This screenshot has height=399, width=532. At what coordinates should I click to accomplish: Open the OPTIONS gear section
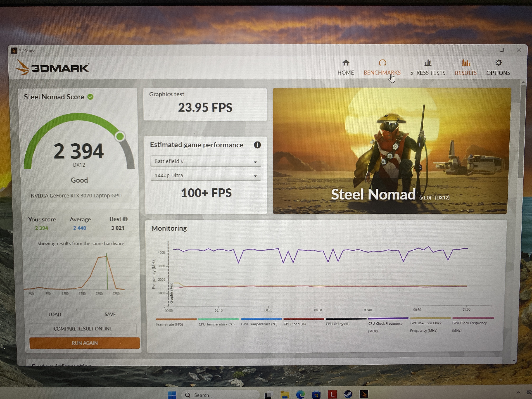pos(498,67)
